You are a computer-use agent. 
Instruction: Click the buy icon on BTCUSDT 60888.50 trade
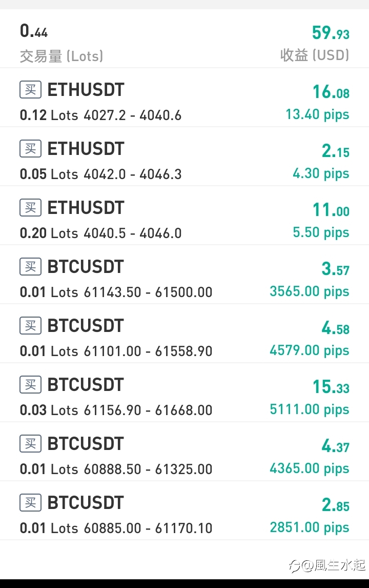pyautogui.click(x=30, y=444)
